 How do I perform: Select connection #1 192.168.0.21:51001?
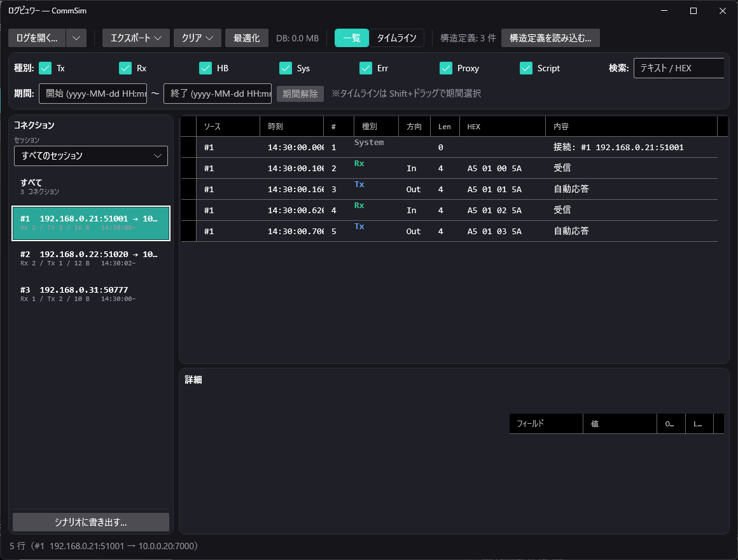(91, 223)
